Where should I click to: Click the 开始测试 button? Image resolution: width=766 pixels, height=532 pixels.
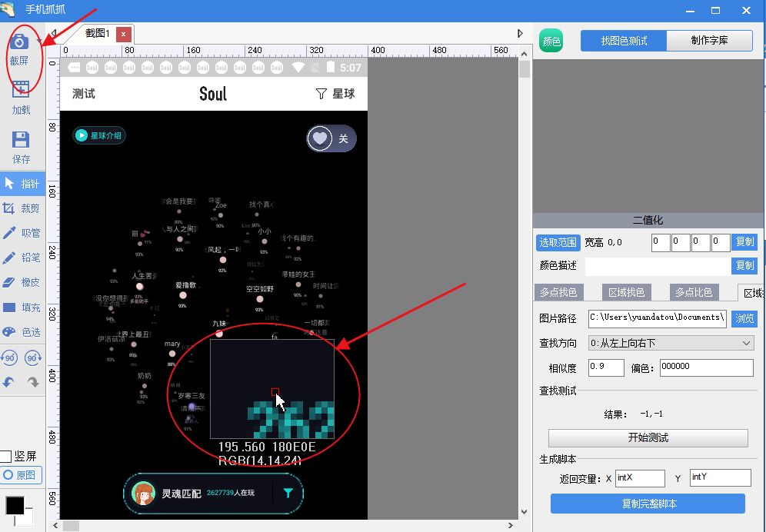click(x=648, y=437)
